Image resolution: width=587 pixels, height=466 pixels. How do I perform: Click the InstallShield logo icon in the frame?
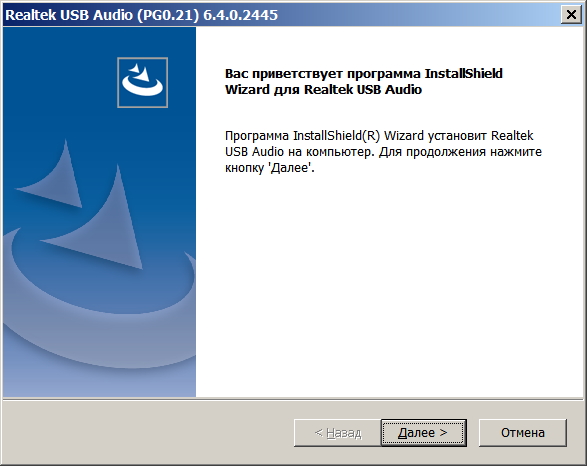click(142, 82)
